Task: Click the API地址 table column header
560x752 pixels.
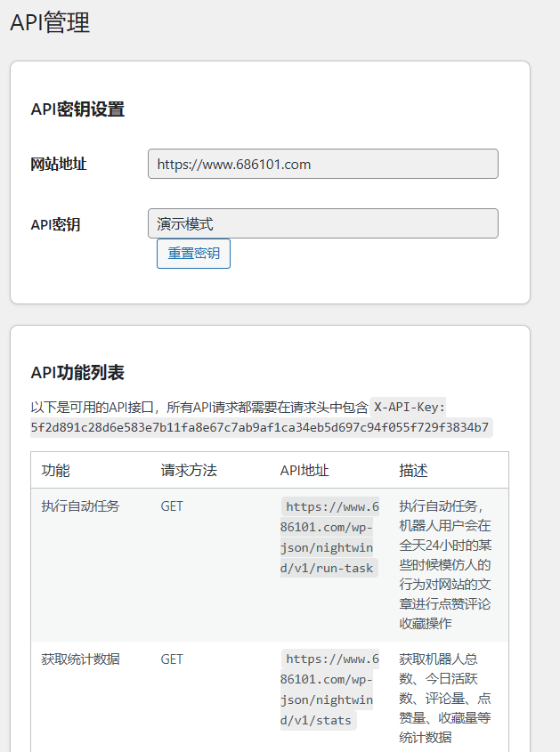Action: click(304, 470)
